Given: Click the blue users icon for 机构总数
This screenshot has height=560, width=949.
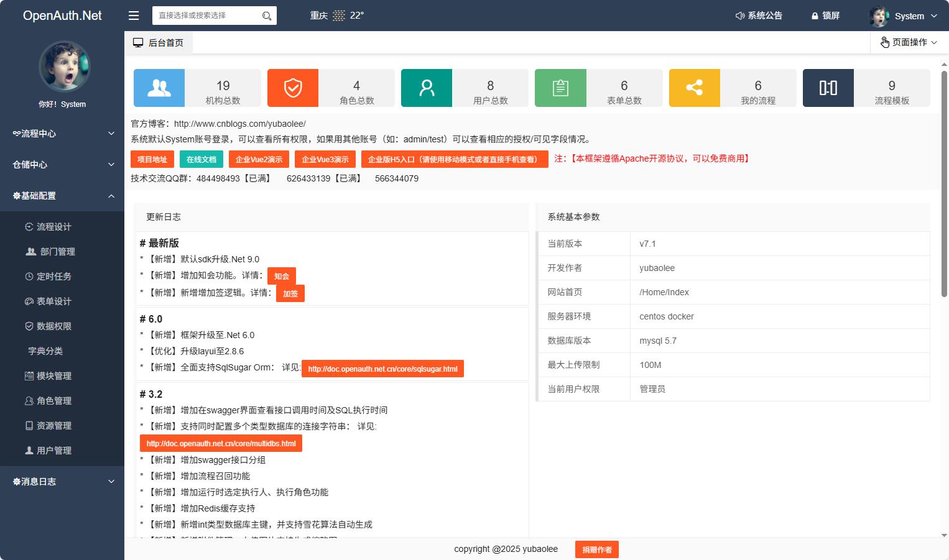Looking at the screenshot, I should [159, 88].
